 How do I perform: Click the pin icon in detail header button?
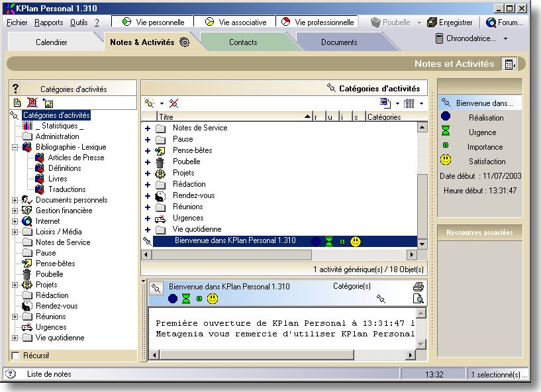click(156, 288)
